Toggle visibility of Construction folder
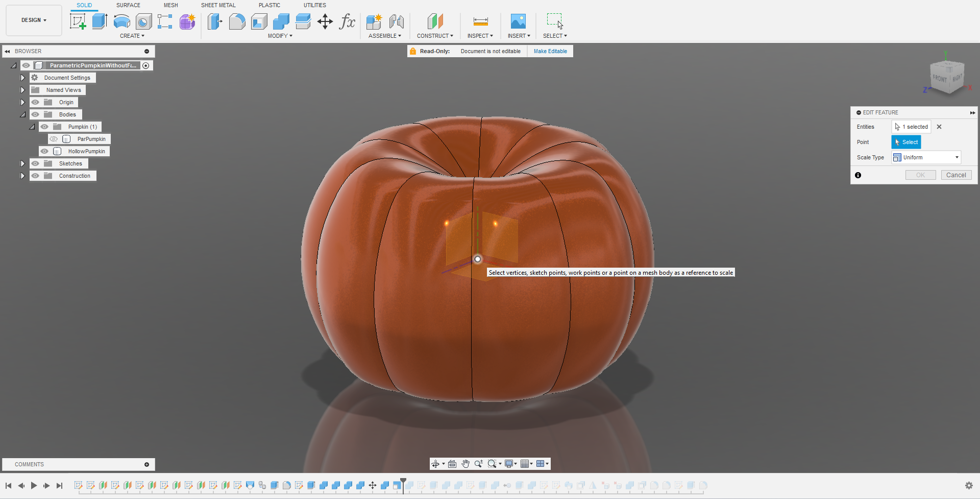980x499 pixels. tap(35, 176)
